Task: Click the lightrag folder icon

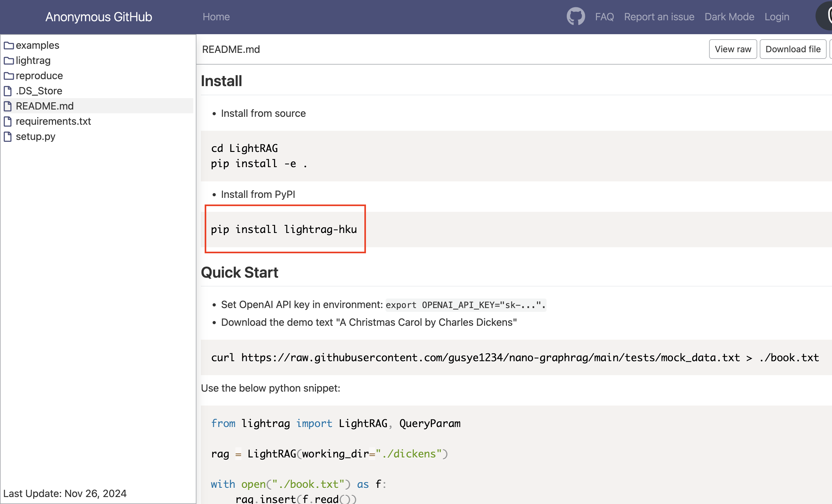Action: [x=9, y=61]
